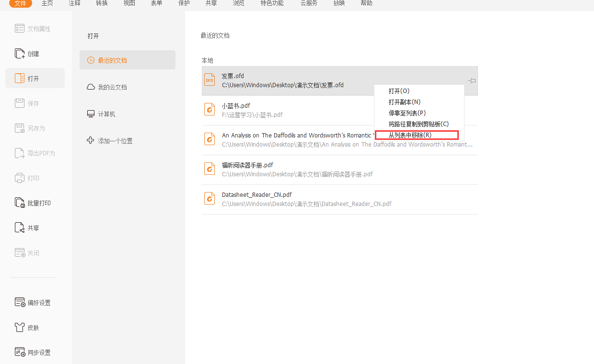This screenshot has height=364, width=594.
Task: Select Open Copy (打开副本(N)) menu item
Action: (404, 102)
